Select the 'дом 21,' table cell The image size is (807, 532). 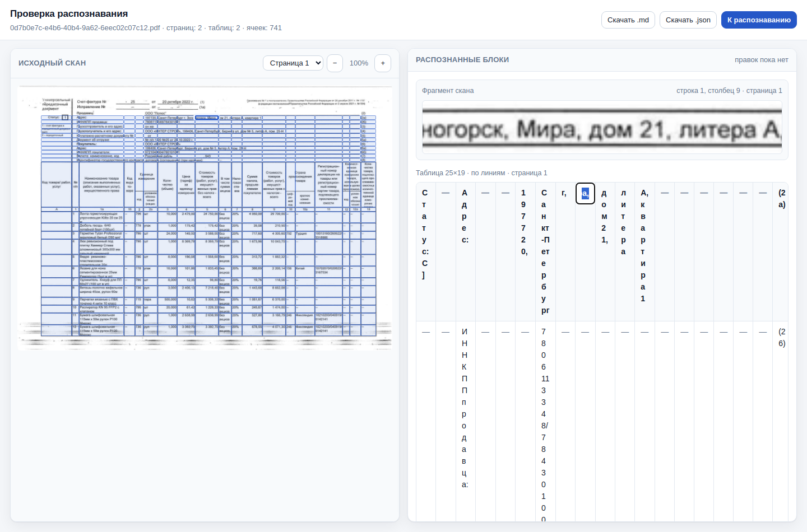[x=605, y=252]
